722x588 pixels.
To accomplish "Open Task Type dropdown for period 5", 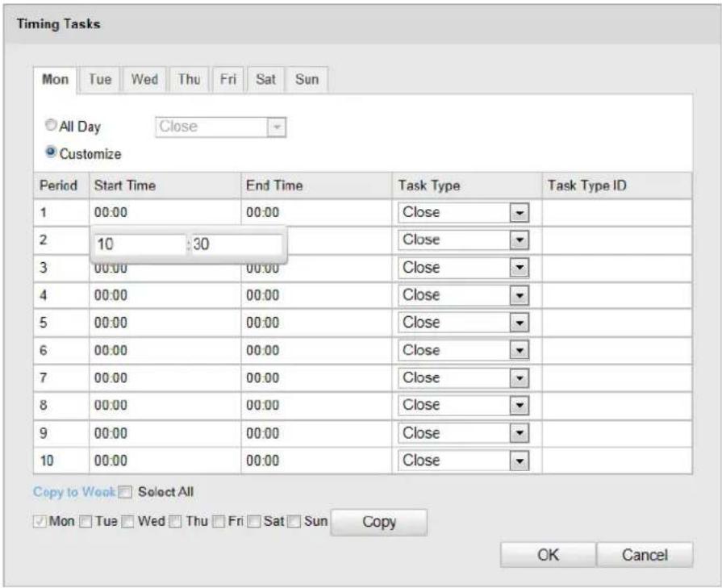I will click(463, 323).
